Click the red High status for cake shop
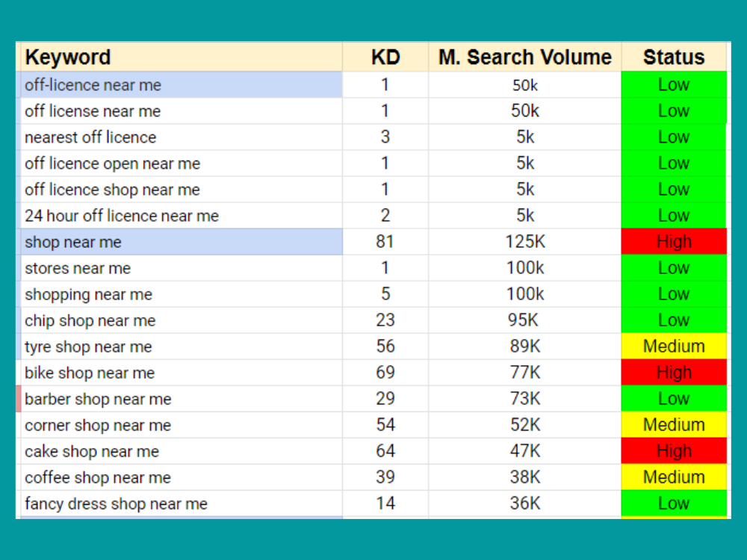Viewport: 747px width, 560px height. 673,450
